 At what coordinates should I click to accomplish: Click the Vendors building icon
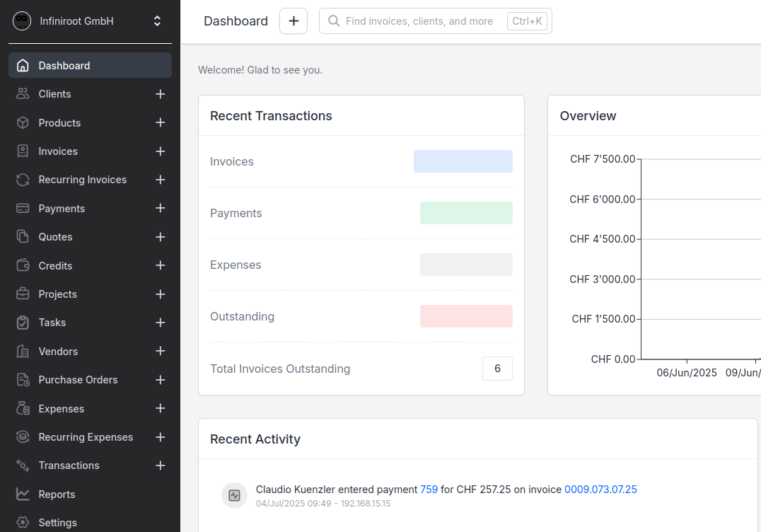click(x=23, y=351)
